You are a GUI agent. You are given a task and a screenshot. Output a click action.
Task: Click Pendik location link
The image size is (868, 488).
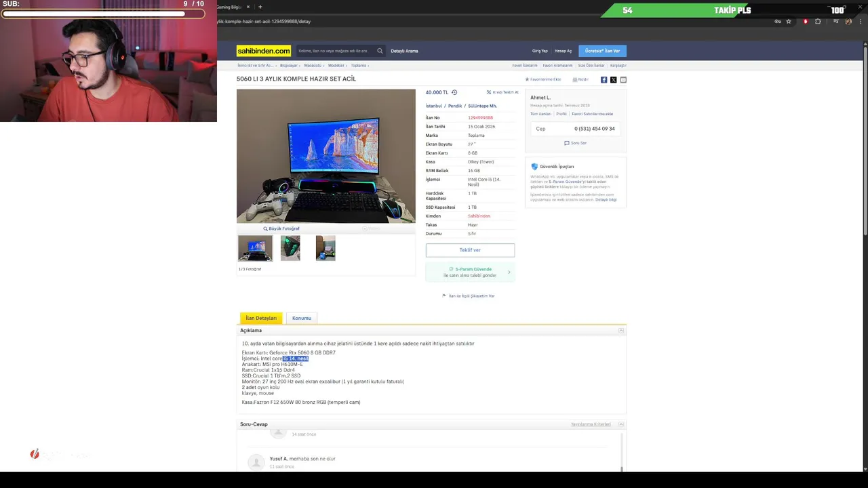454,106
